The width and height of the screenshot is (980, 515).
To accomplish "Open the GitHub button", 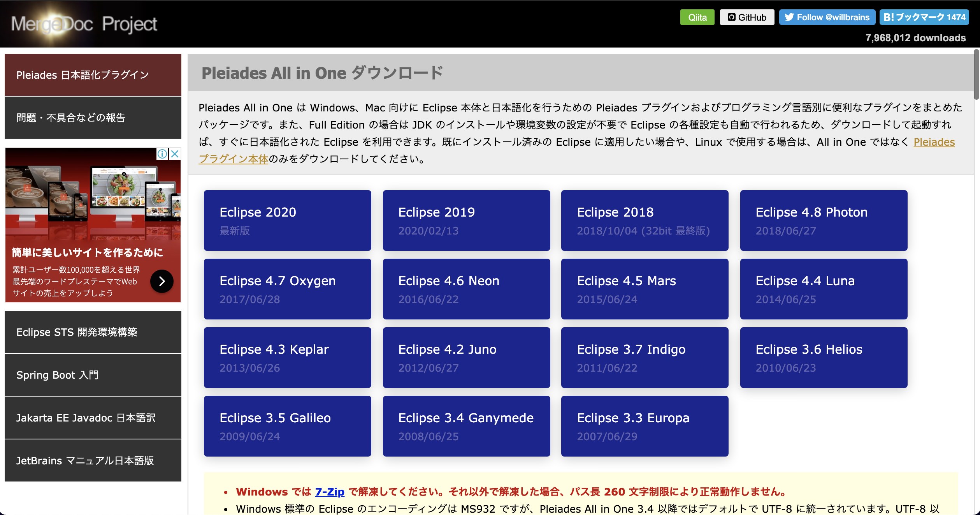I will [747, 17].
